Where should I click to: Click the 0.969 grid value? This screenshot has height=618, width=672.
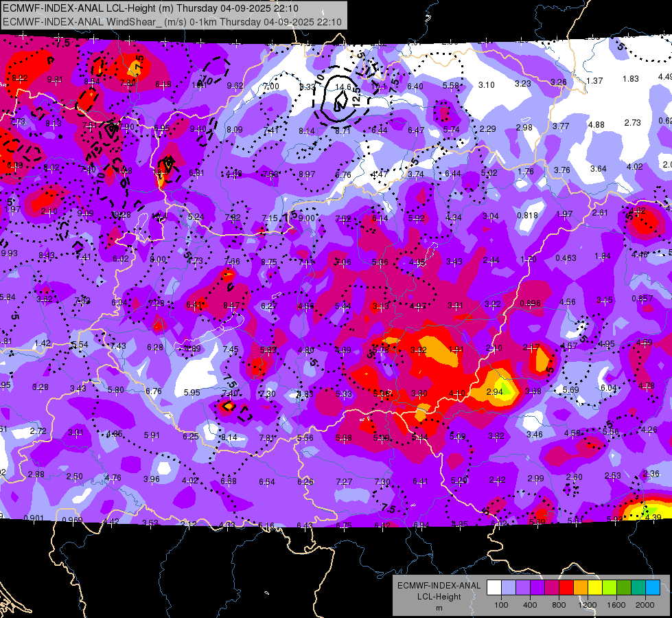[x=72, y=520]
